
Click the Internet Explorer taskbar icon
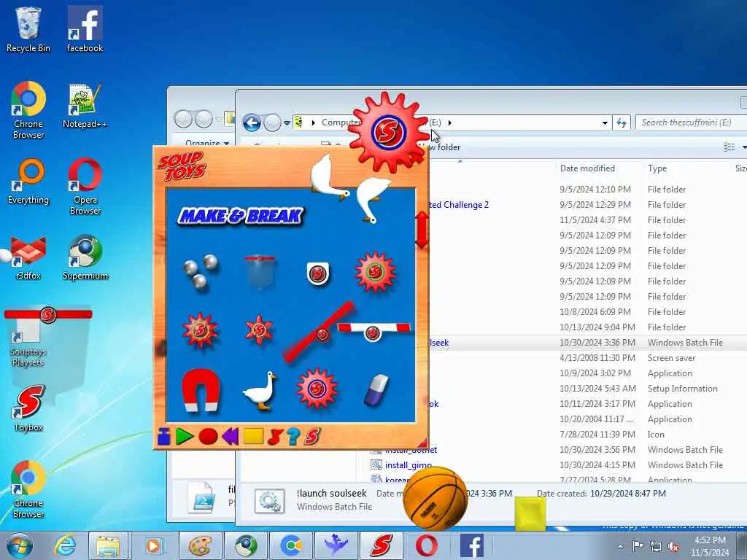[64, 545]
